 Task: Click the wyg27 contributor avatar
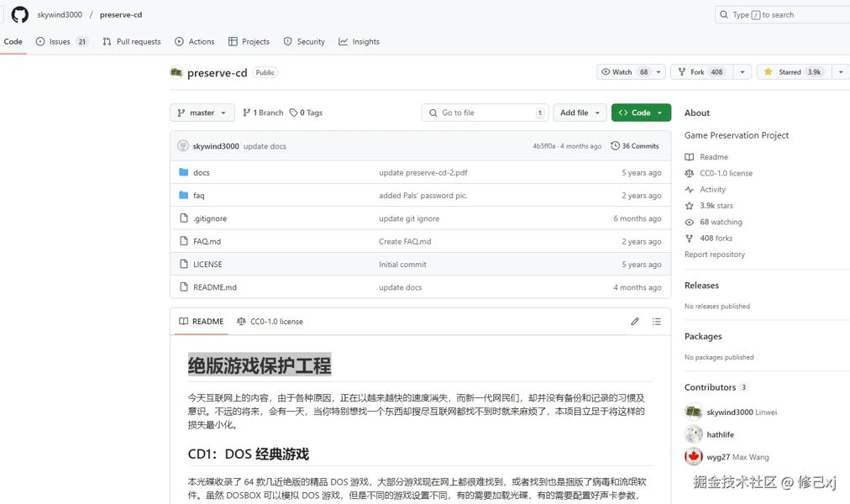[693, 457]
